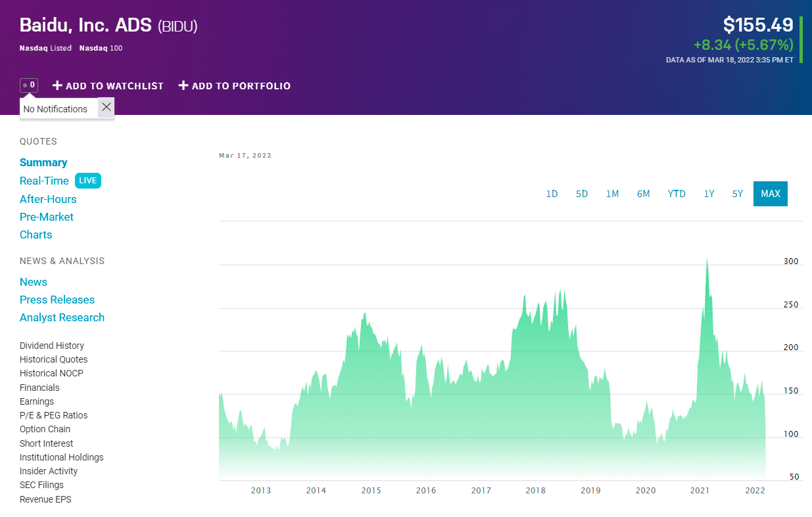The width and height of the screenshot is (812, 517).
Task: Click the No Notifications text
Action: click(55, 109)
